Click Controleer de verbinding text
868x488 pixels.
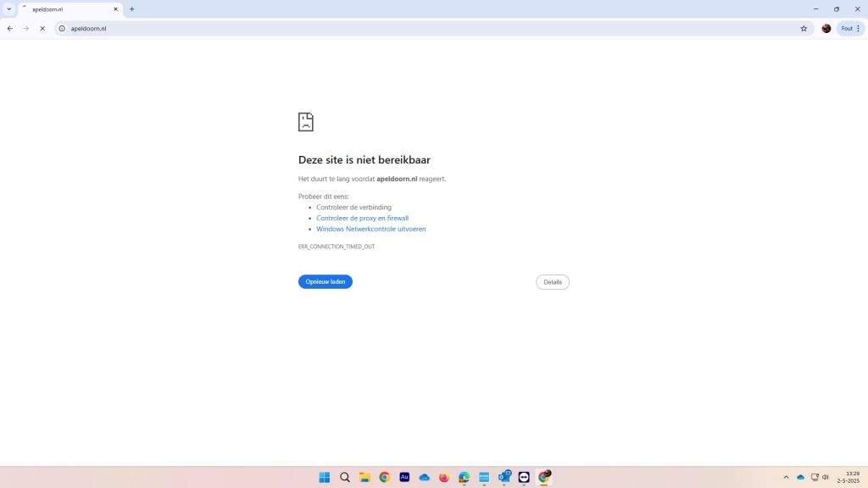pos(353,208)
